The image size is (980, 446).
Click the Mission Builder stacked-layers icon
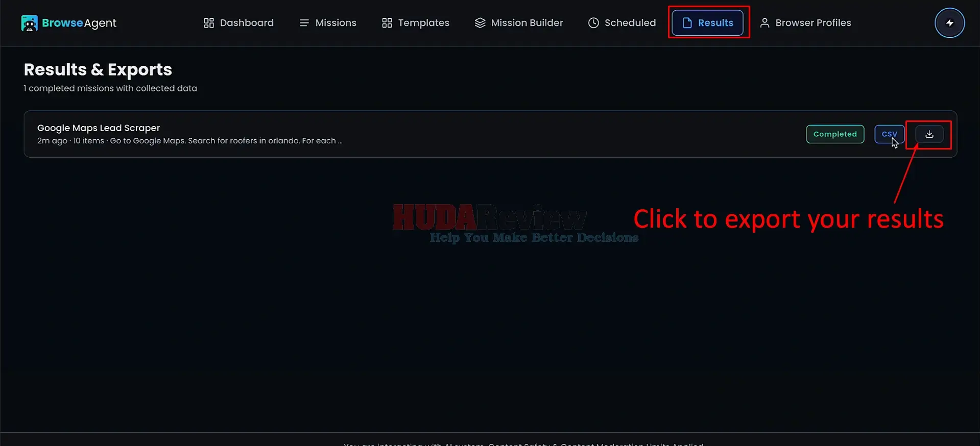[x=480, y=23]
